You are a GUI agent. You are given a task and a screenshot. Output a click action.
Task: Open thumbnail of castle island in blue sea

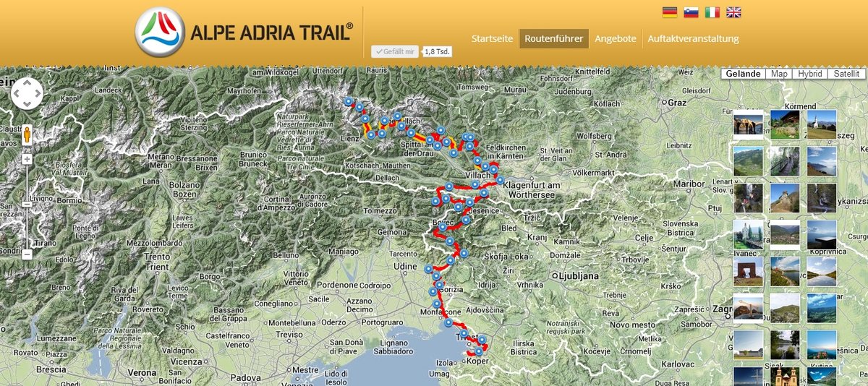[x=822, y=346]
